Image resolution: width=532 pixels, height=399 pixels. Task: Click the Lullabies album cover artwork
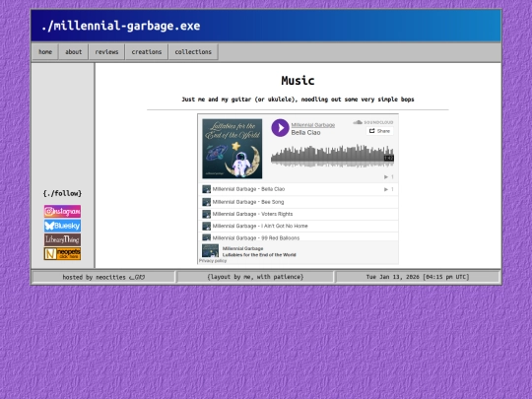point(233,149)
